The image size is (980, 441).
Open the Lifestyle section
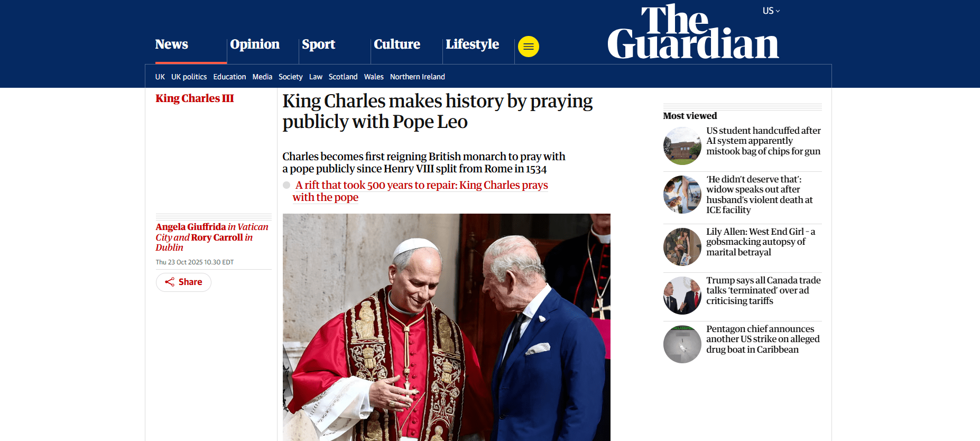pyautogui.click(x=473, y=44)
